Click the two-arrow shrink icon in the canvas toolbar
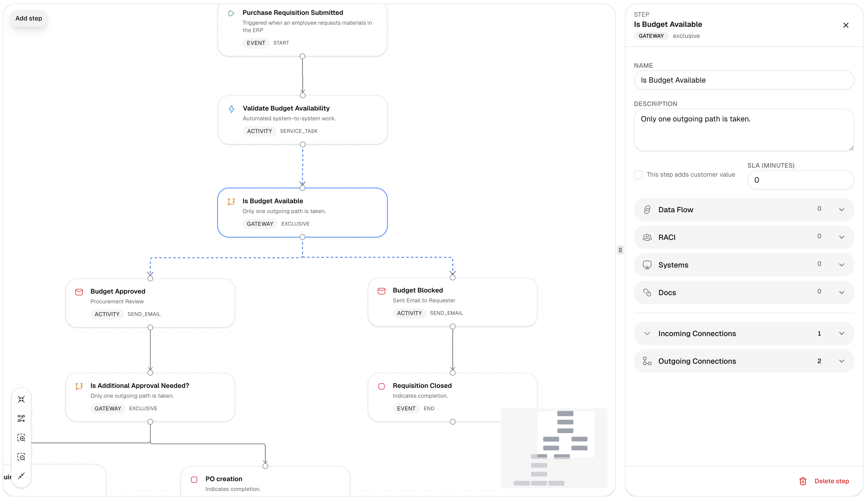868x500 pixels. coord(21,476)
